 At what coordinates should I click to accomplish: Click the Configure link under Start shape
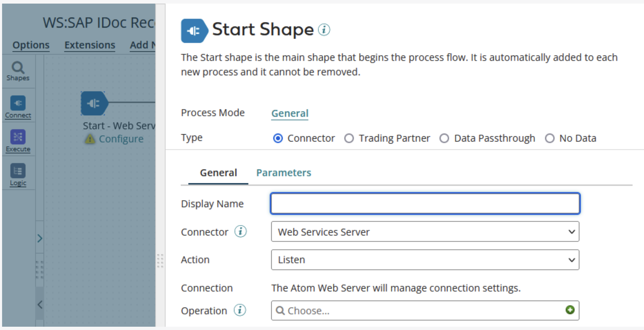[x=121, y=139]
